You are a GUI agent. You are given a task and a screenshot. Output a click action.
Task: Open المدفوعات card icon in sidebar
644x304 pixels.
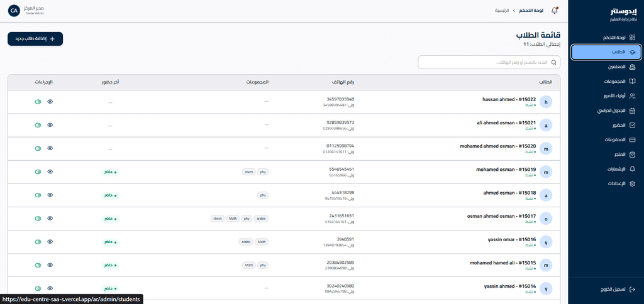(633, 140)
